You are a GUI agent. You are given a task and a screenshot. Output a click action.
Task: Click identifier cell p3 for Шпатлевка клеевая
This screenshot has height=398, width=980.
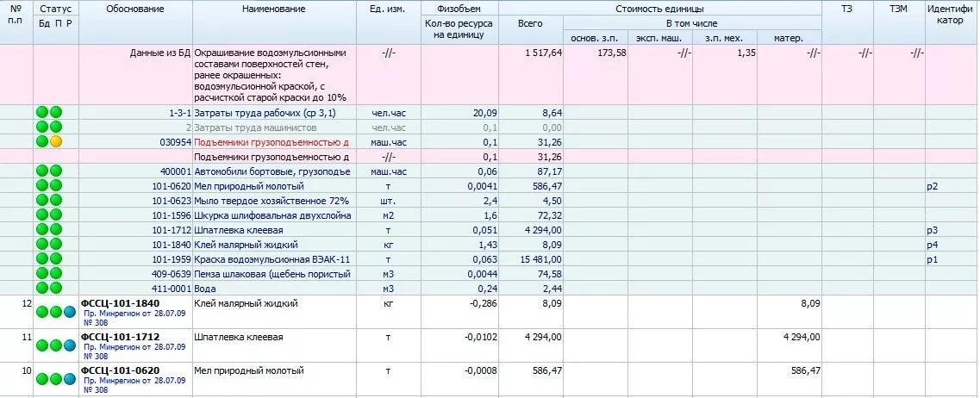point(933,230)
